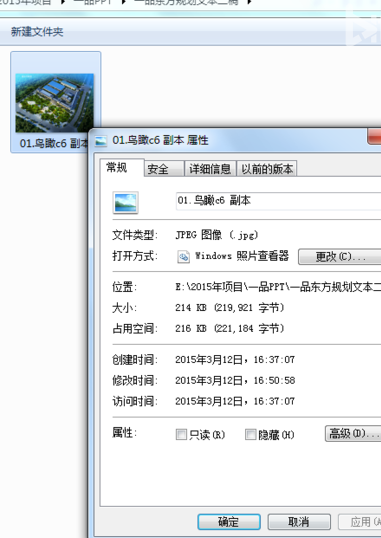The width and height of the screenshot is (381, 538).
Task: Open the 以前的版本 tab
Action: [267, 169]
